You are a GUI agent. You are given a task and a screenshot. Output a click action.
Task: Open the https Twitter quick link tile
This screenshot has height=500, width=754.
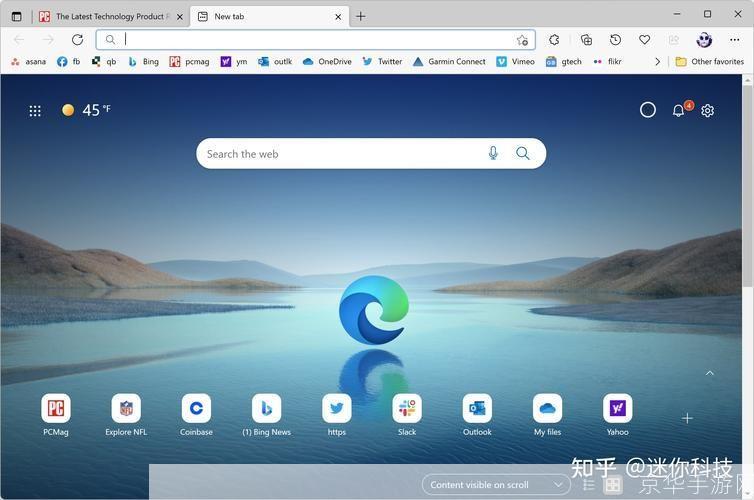click(337, 414)
